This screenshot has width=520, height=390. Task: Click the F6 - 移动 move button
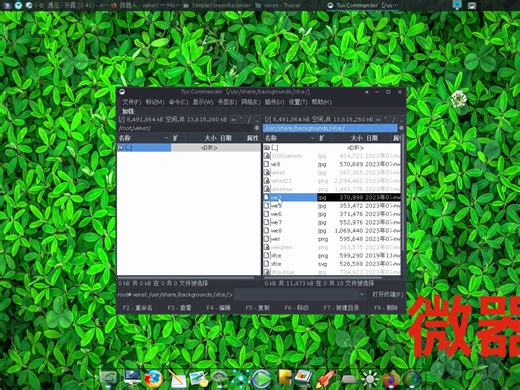[296, 308]
